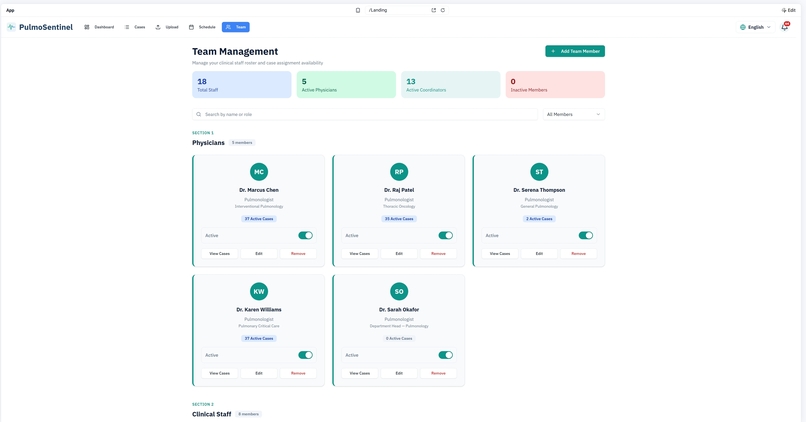Go to the Dashboard tab
Screen dimensions: 806x422
[x=99, y=27]
